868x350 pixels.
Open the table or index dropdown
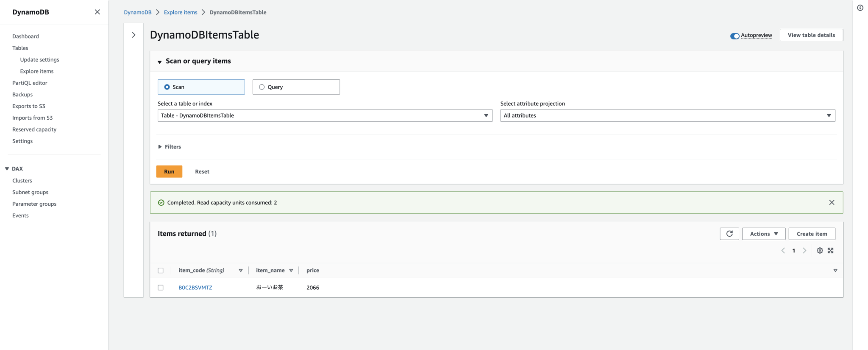(x=325, y=115)
